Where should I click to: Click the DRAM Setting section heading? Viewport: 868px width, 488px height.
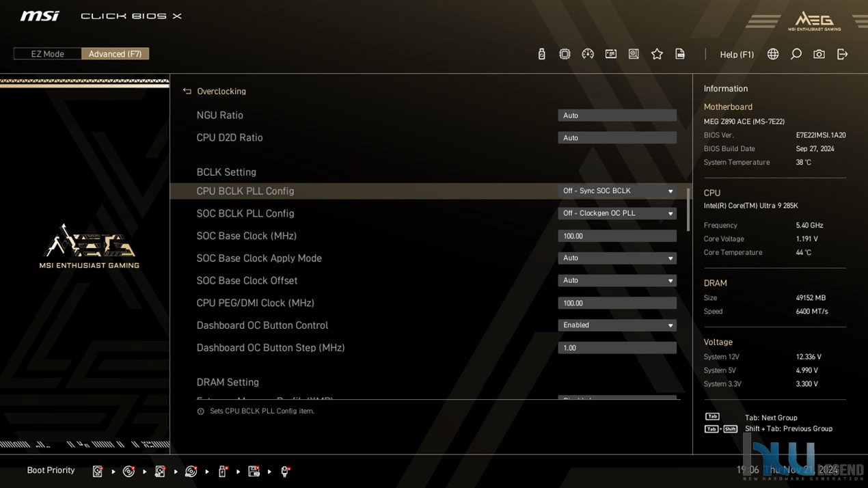(228, 382)
